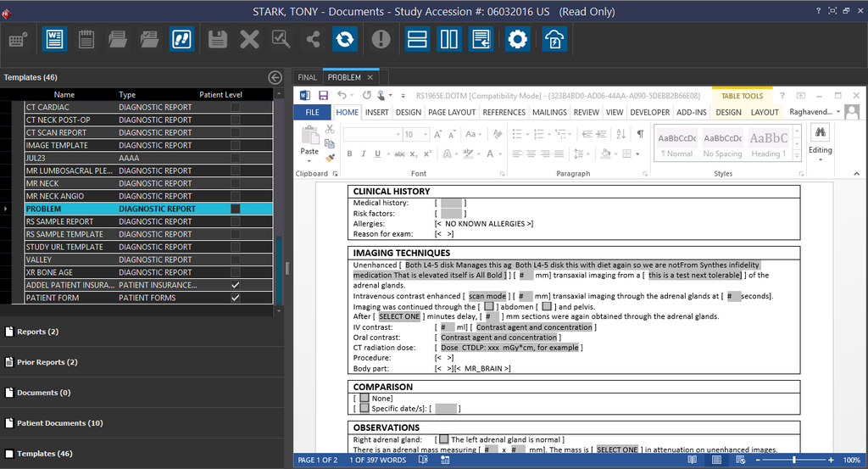The width and height of the screenshot is (868, 469).
Task: Expand the Patient Documents (10) section
Action: click(x=59, y=423)
